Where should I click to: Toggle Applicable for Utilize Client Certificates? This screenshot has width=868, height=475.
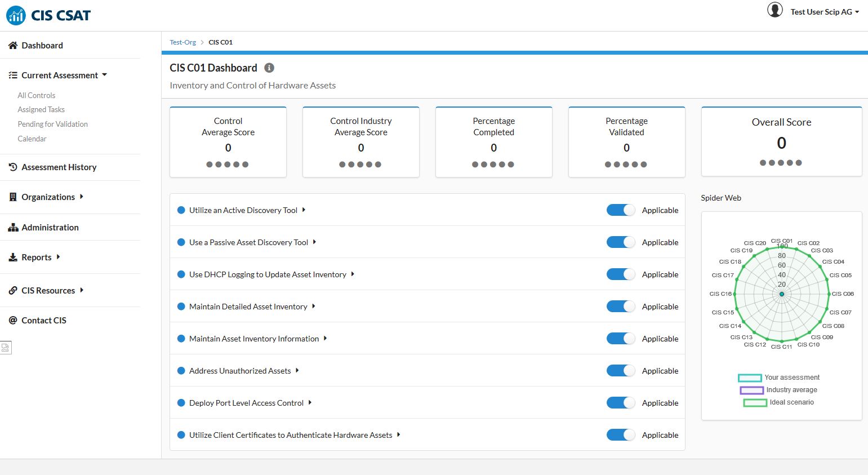[x=621, y=435]
